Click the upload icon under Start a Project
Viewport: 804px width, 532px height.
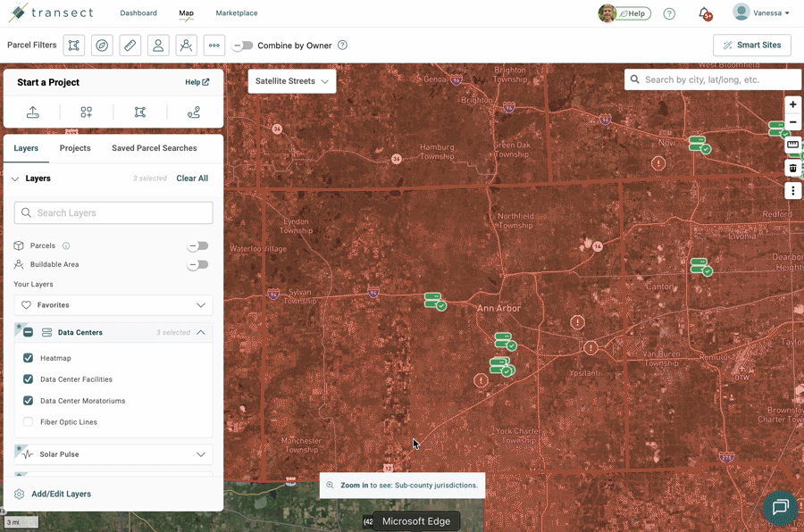point(33,112)
